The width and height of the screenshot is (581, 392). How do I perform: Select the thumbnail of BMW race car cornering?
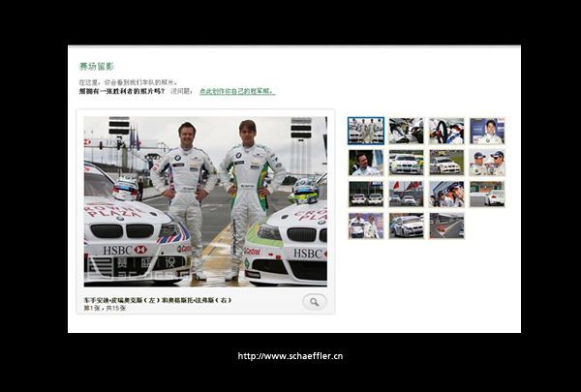coord(406,226)
